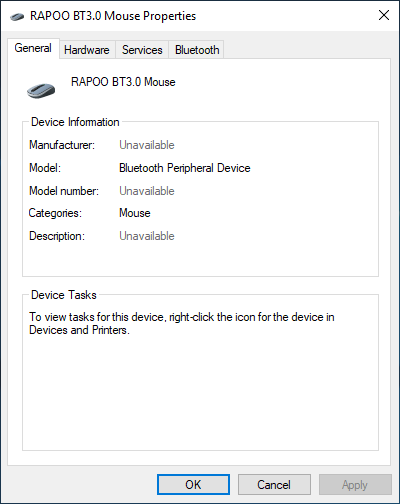
Task: Click the Description Unavailable value
Action: 147,236
